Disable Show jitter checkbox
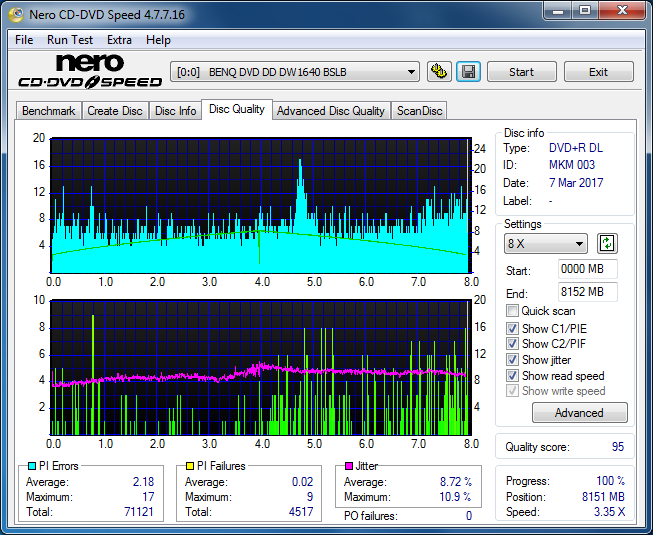The image size is (653, 535). [x=512, y=360]
